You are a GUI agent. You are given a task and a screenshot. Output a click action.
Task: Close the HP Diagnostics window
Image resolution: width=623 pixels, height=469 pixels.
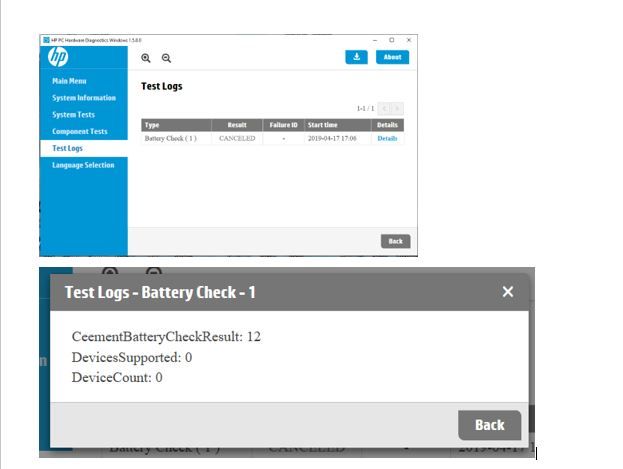(x=408, y=40)
